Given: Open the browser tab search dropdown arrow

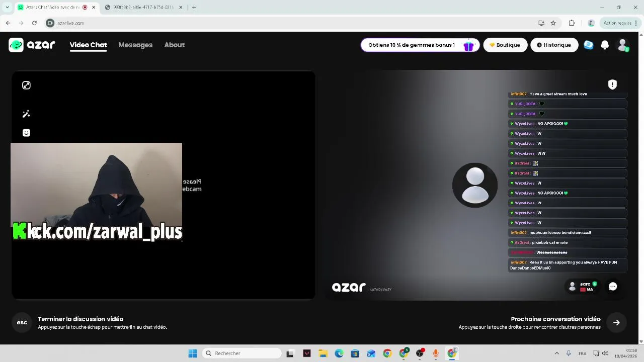Looking at the screenshot, I should pyautogui.click(x=7, y=7).
